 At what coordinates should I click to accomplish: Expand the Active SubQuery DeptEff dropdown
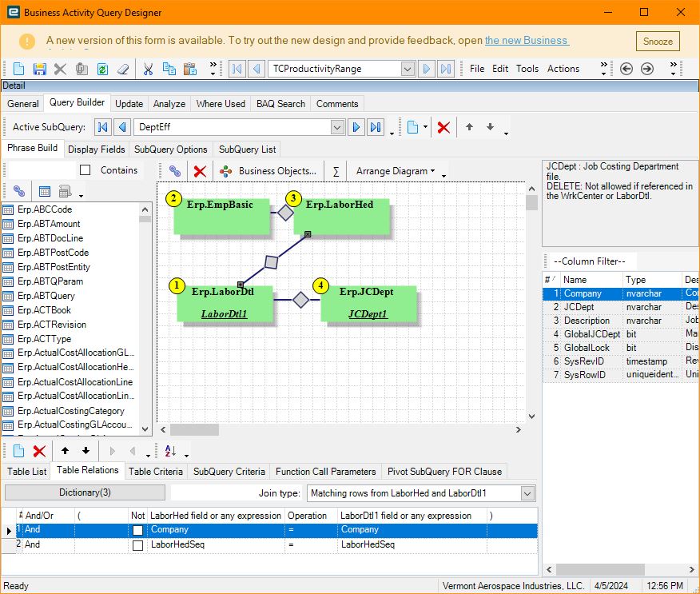(336, 127)
